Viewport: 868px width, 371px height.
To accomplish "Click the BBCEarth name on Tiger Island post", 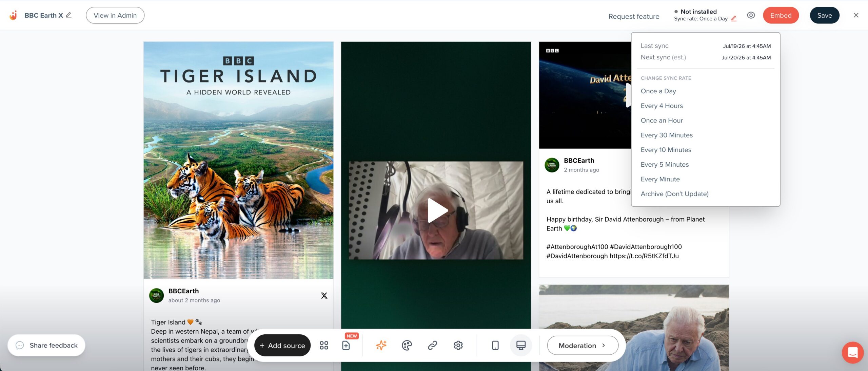I will click(184, 291).
